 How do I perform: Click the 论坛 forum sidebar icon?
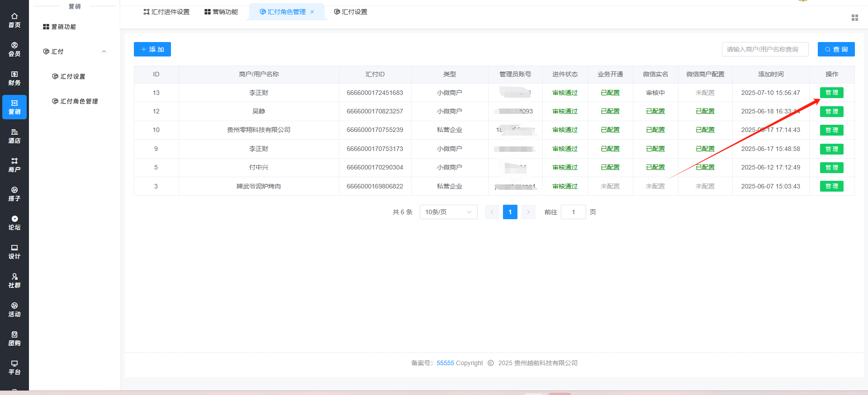click(x=14, y=223)
